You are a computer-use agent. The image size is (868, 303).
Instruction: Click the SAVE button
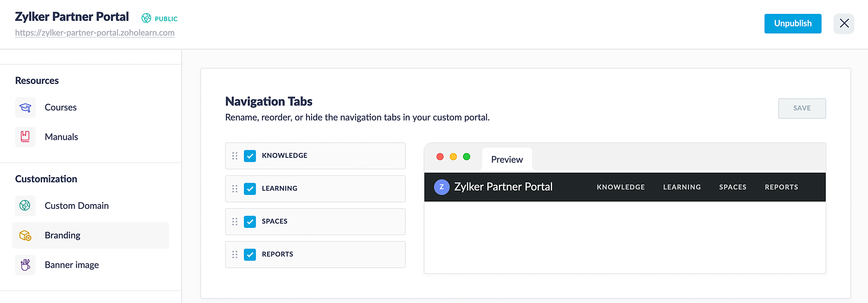click(x=802, y=108)
